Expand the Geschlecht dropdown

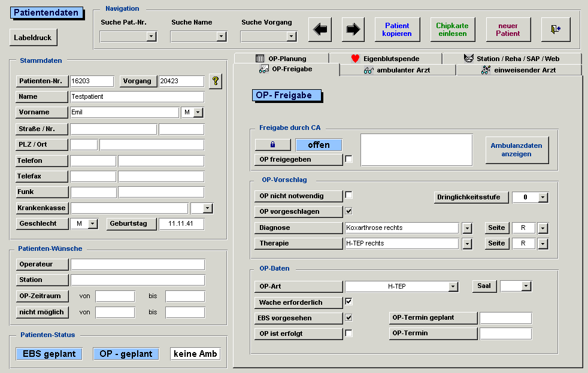(x=93, y=224)
